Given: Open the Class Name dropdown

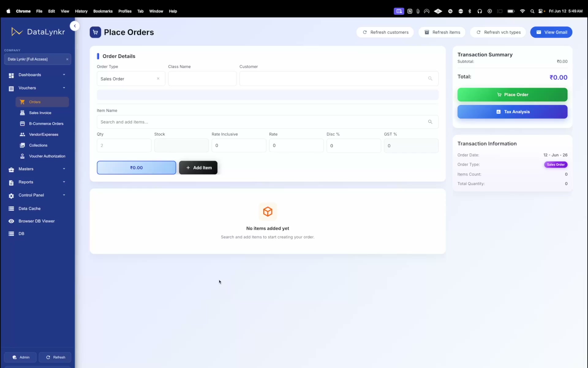Looking at the screenshot, I should (x=202, y=79).
